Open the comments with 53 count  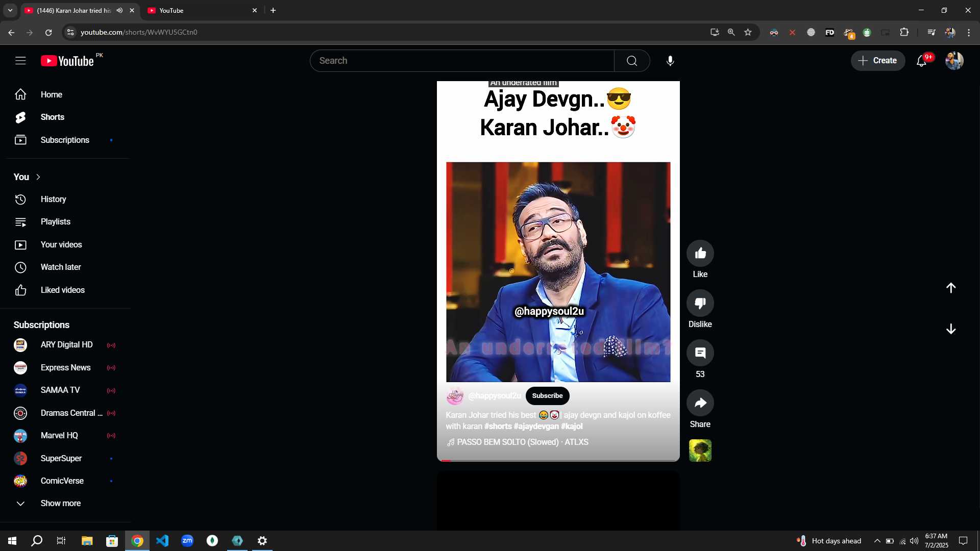(700, 353)
